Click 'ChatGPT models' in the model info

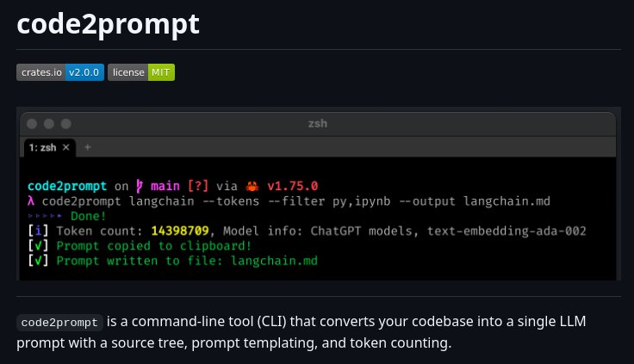362,231
